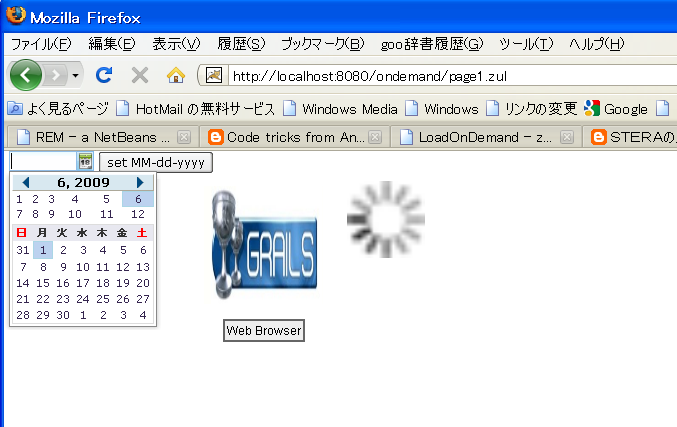Open the ヘルプ(H) menu
This screenshot has width=677, height=427.
(597, 44)
